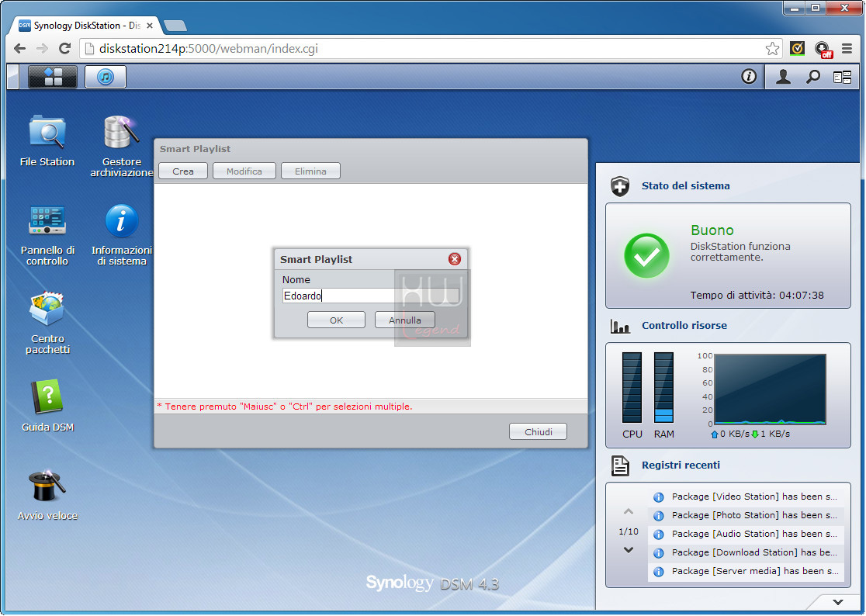
Task: Launch Avvio veloce wizard icon
Action: click(47, 485)
